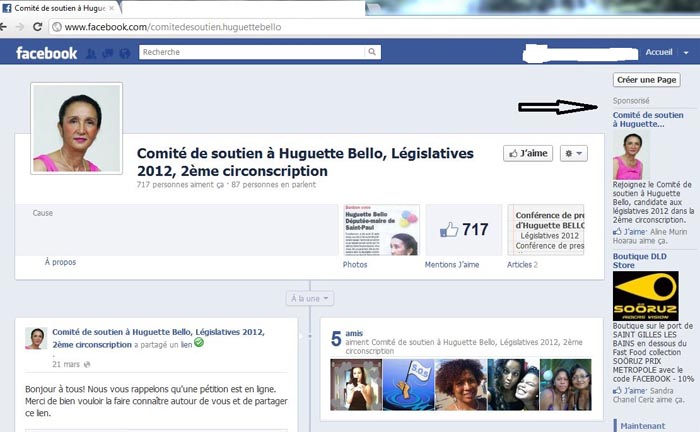The image size is (700, 432).
Task: Open the gear settings dropdown on page
Action: tap(574, 153)
